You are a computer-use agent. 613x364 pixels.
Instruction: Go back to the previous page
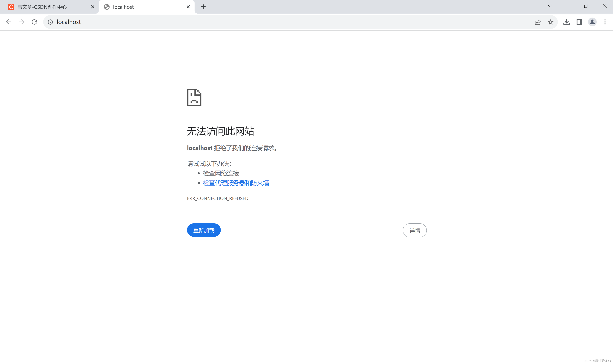(9, 22)
